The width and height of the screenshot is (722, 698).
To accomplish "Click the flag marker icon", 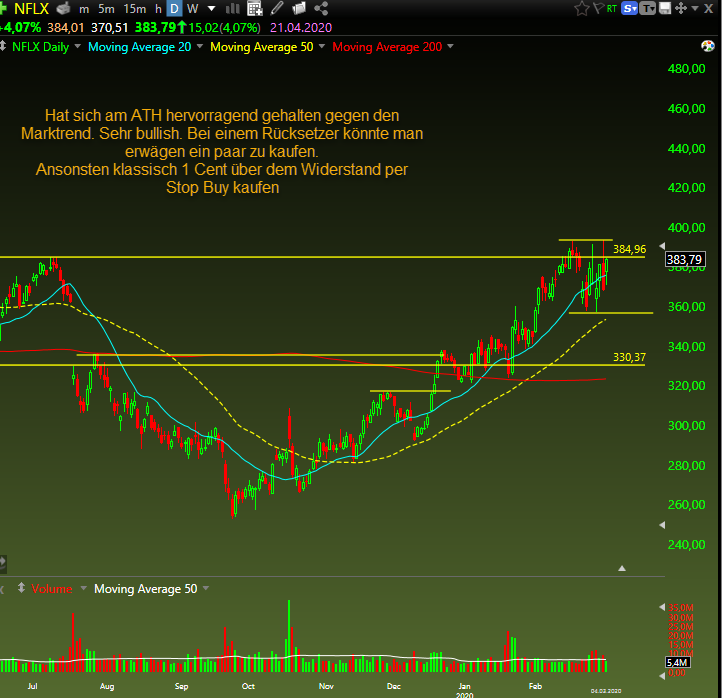I will [x=599, y=8].
